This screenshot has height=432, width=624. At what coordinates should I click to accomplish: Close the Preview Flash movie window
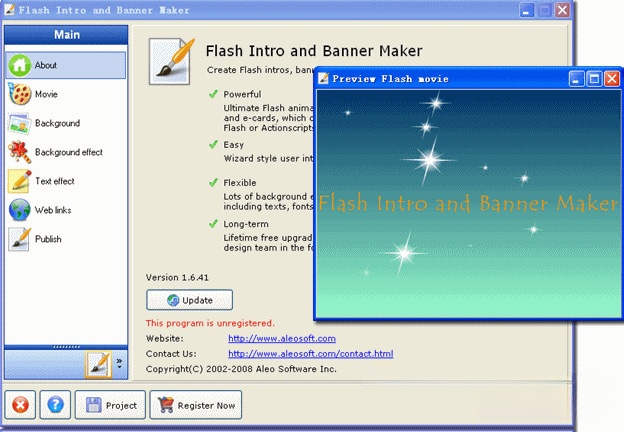[612, 79]
